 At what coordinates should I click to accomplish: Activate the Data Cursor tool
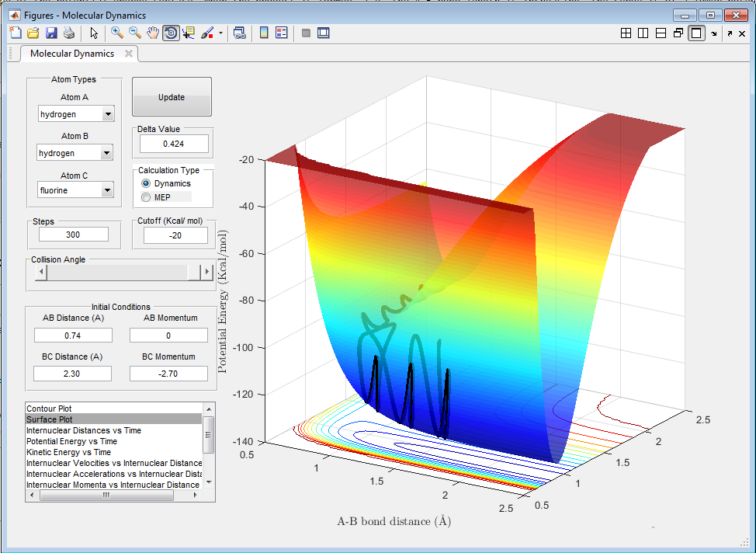tap(189, 33)
